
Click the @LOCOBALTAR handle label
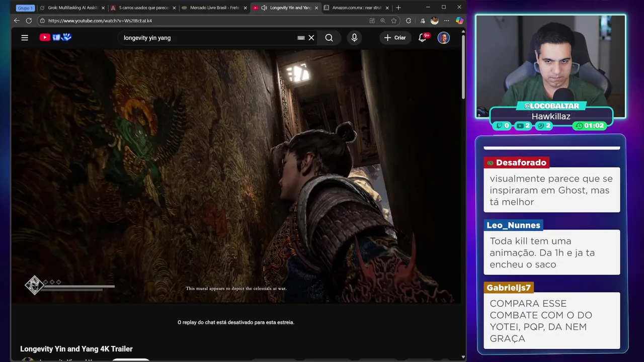[551, 106]
